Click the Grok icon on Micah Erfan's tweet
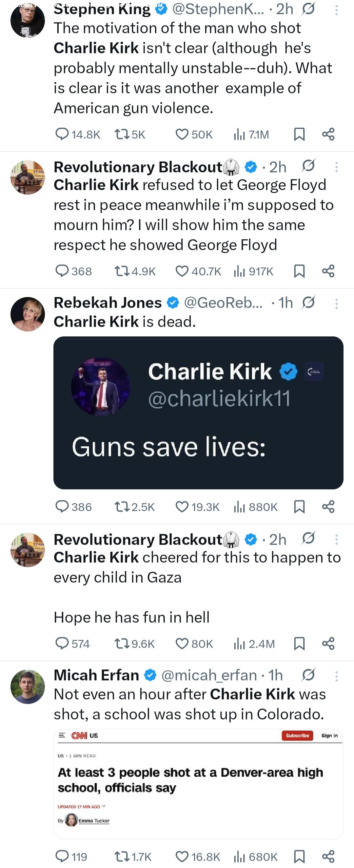The width and height of the screenshot is (354, 868). (x=308, y=675)
